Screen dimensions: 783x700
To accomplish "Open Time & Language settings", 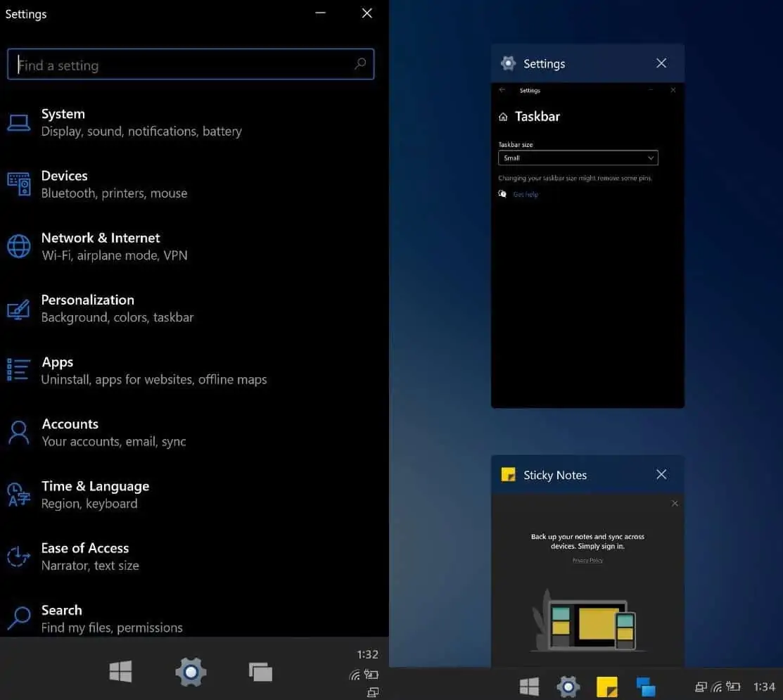I will pos(95,494).
